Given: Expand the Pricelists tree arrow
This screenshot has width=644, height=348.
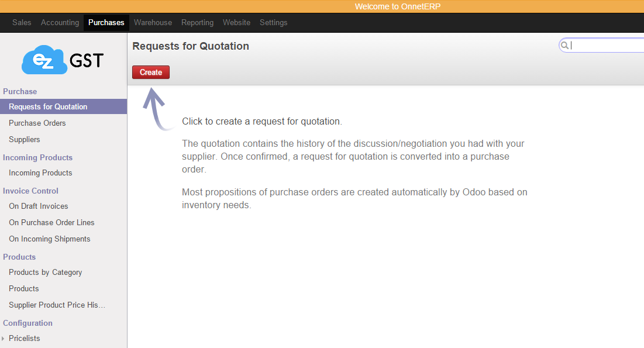Looking at the screenshot, I should coord(3,339).
